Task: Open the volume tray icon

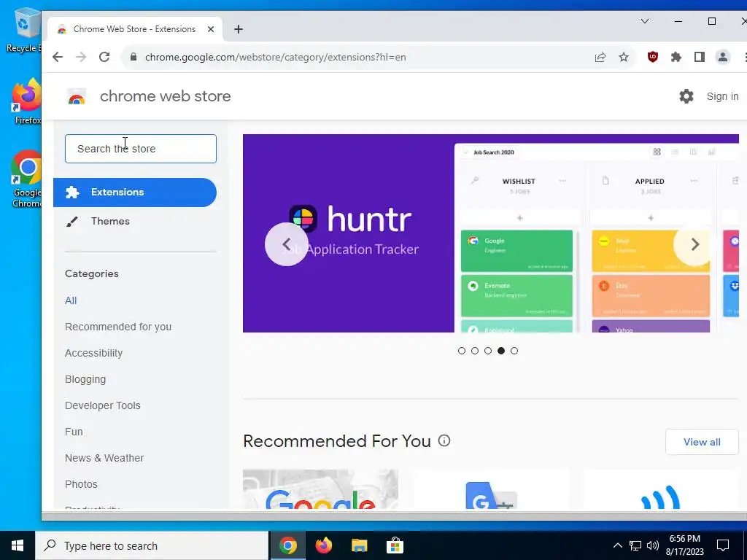Action: pyautogui.click(x=653, y=545)
